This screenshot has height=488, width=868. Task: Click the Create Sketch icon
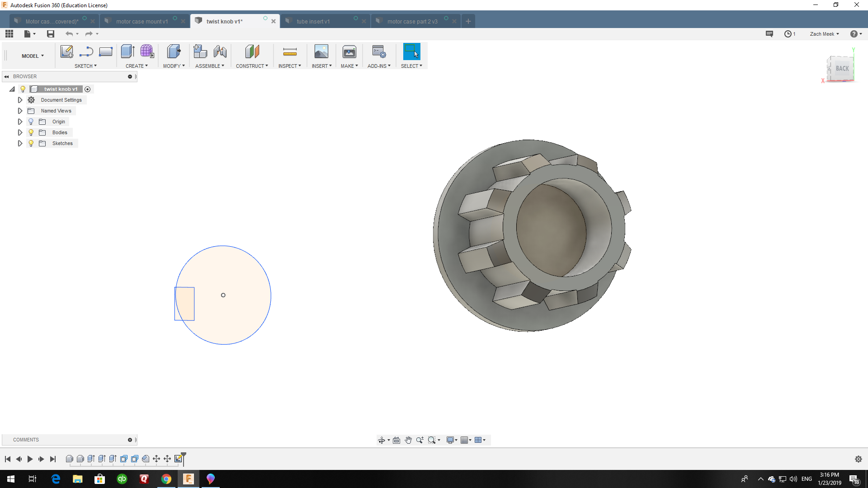point(66,52)
